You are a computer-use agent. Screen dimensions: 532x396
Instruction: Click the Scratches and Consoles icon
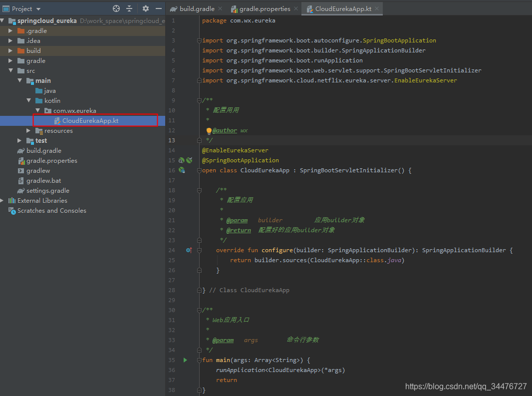pos(12,211)
